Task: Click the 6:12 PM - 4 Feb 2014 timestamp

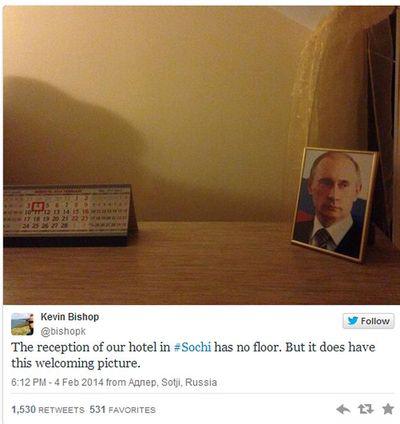Action: 57,382
